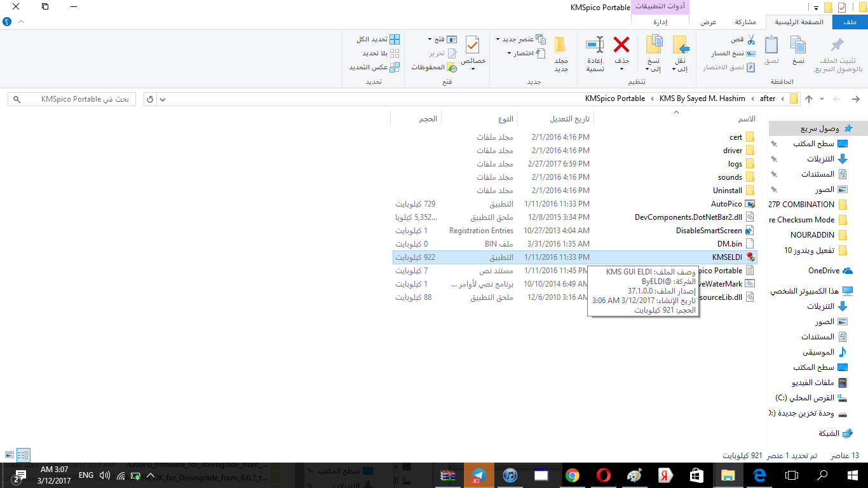Open the Properties (خصائص) dropdown arrow
This screenshot has height=488, width=868.
click(473, 69)
